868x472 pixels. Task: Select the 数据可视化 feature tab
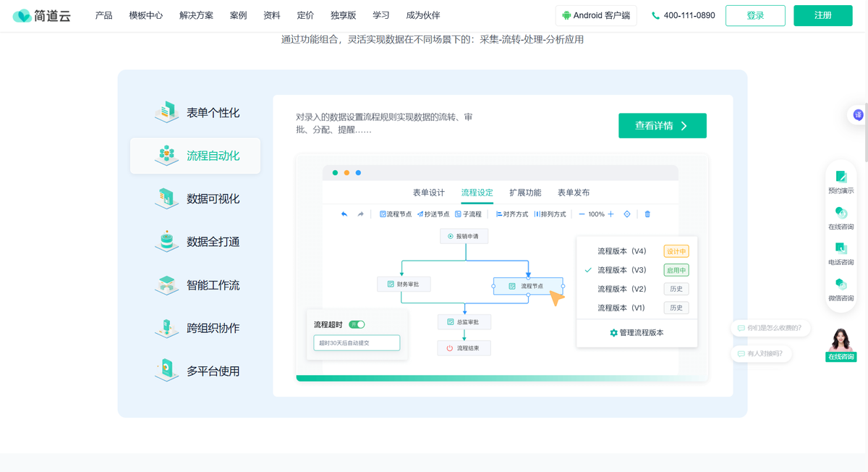click(x=195, y=199)
